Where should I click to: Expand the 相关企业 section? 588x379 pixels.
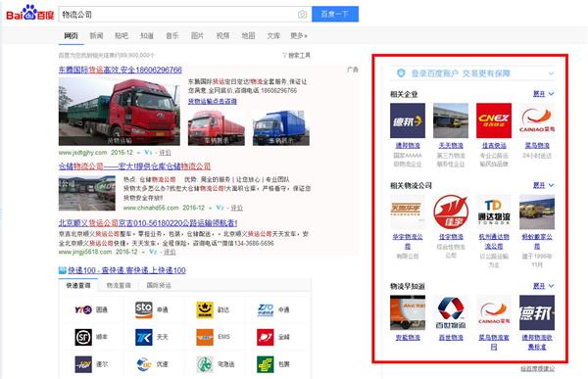[543, 94]
